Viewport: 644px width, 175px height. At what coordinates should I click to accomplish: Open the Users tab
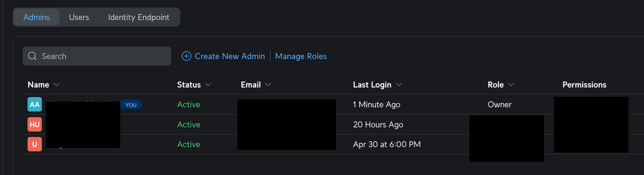pos(79,17)
